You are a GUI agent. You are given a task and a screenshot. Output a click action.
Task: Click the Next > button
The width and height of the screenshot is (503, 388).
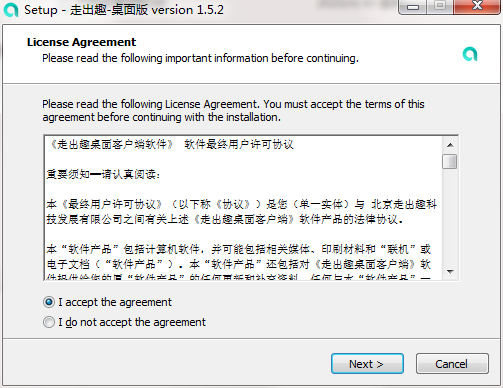pyautogui.click(x=367, y=364)
